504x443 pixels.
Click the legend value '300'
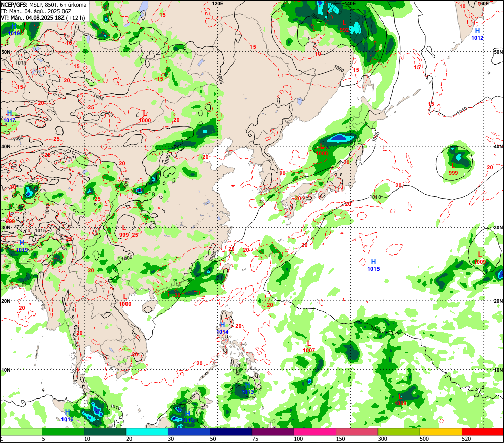tap(382, 439)
